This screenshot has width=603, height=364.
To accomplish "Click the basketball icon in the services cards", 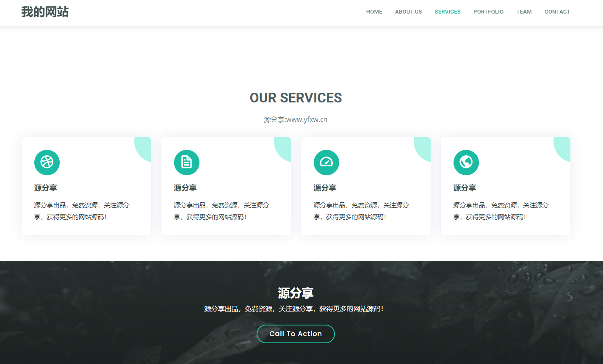I will coord(47,163).
